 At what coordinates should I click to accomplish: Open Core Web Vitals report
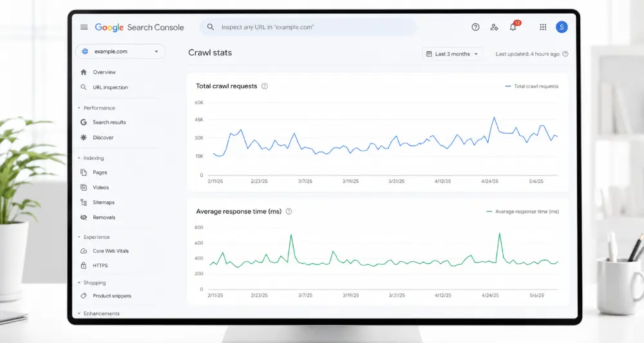click(x=111, y=251)
